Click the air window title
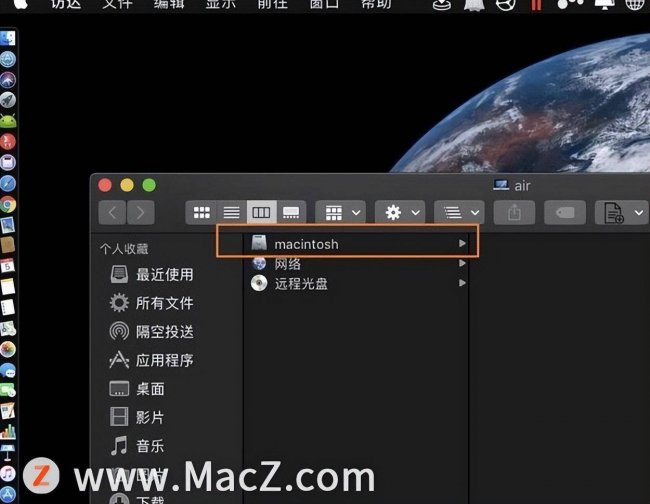 click(x=522, y=186)
